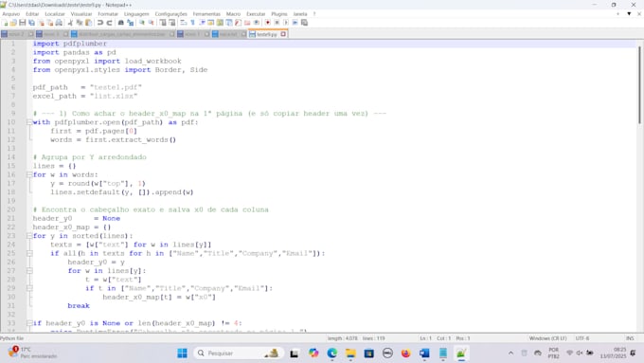This screenshot has width=644, height=363.
Task: Click the Copy toolbar icon
Action: (x=80, y=23)
